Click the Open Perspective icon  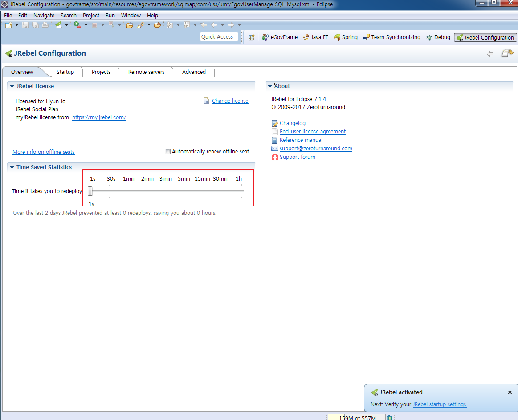251,37
